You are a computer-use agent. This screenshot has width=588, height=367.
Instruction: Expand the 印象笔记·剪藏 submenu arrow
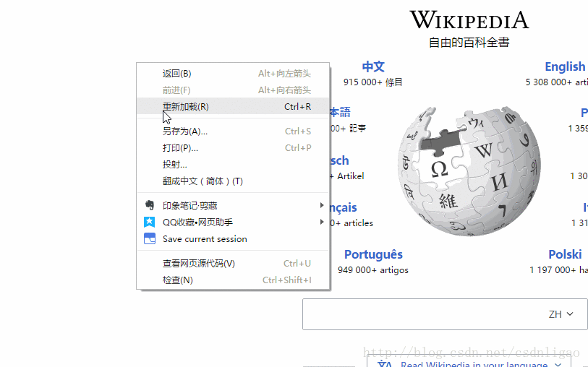[x=321, y=205]
